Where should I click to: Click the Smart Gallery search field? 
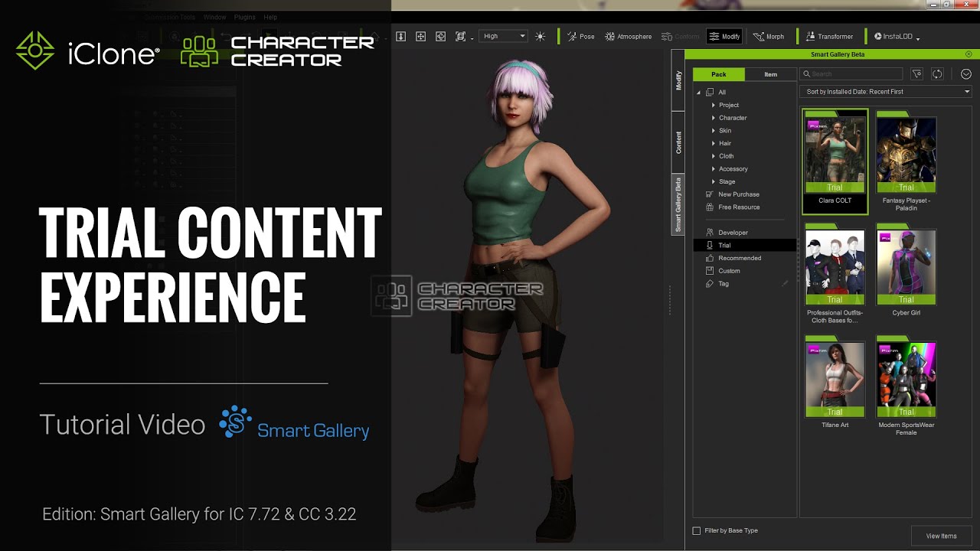coord(851,74)
